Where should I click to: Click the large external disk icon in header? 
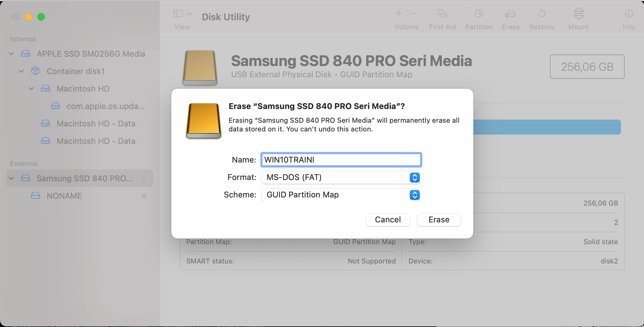[200, 68]
